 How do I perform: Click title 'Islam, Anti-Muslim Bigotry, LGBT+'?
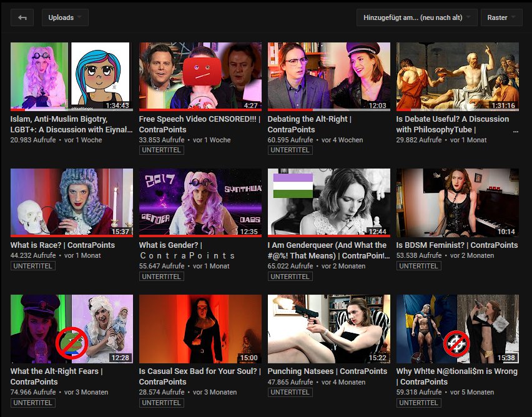pos(71,124)
